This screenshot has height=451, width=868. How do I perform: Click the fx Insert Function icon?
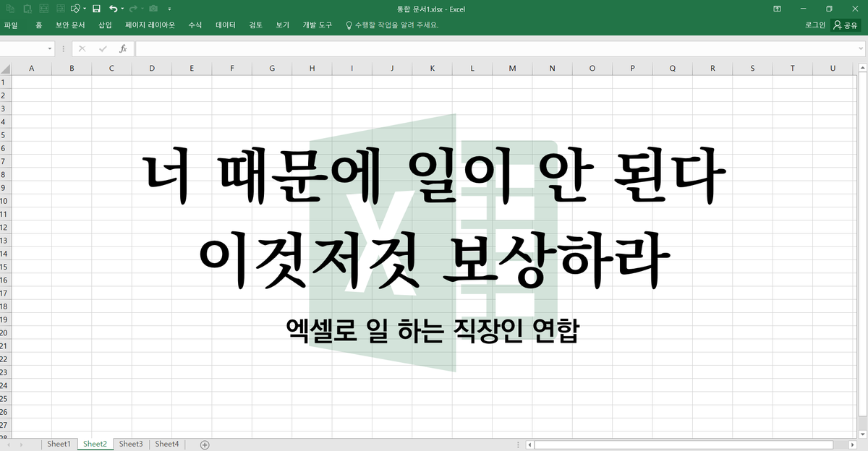(x=123, y=48)
